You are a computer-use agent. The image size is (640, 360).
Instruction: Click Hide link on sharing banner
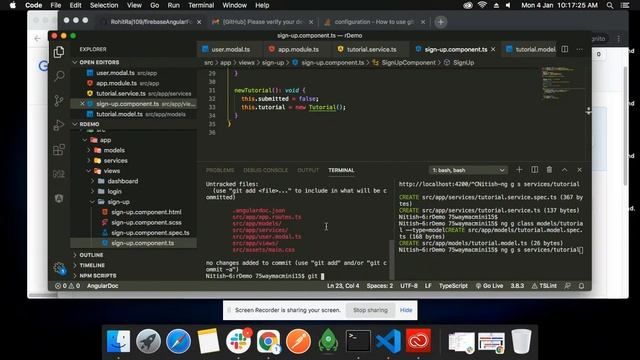click(x=406, y=310)
